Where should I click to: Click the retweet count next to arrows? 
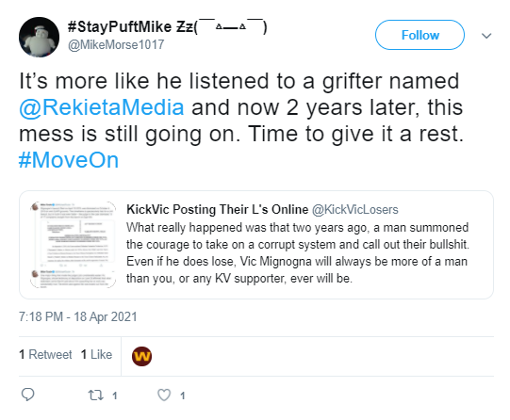click(x=114, y=396)
